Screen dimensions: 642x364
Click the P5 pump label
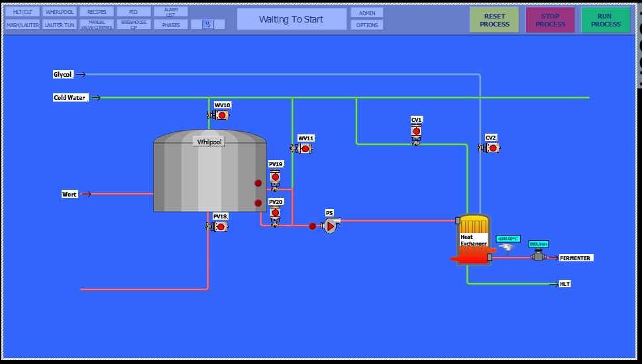pos(329,213)
